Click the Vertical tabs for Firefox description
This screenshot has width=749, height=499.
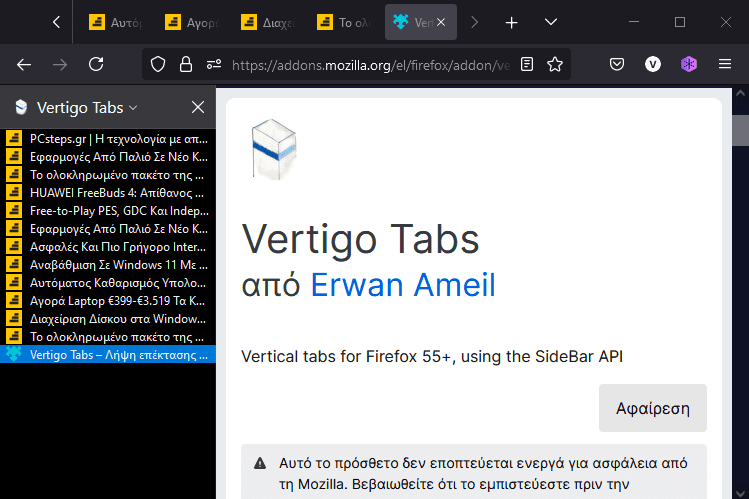pyautogui.click(x=432, y=357)
